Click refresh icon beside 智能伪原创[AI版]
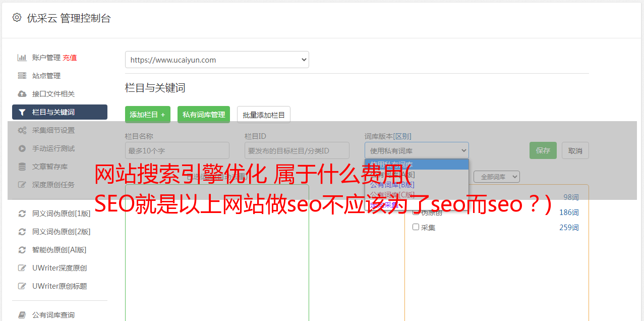 (22, 250)
